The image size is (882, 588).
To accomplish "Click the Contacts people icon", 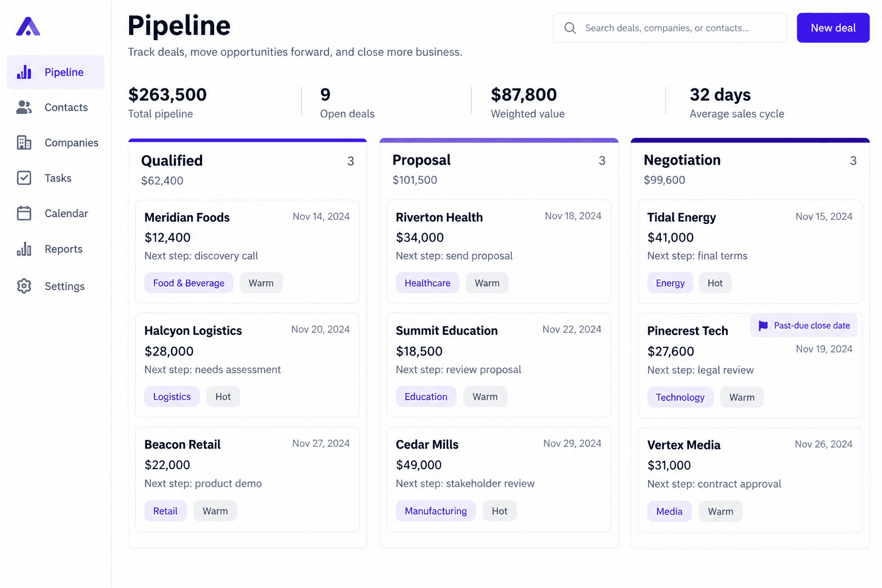I will 24,107.
